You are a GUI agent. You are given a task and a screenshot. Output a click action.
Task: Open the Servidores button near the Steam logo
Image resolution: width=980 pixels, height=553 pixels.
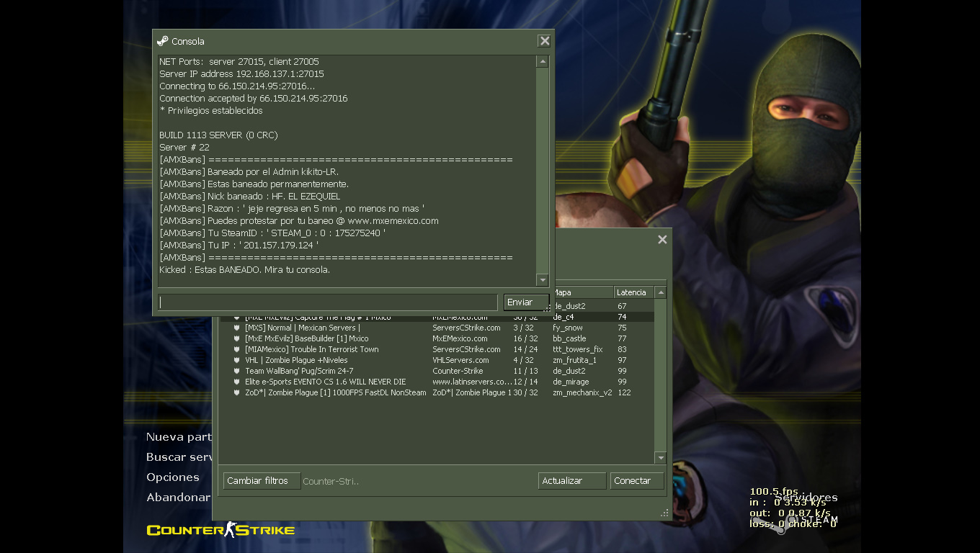806,498
